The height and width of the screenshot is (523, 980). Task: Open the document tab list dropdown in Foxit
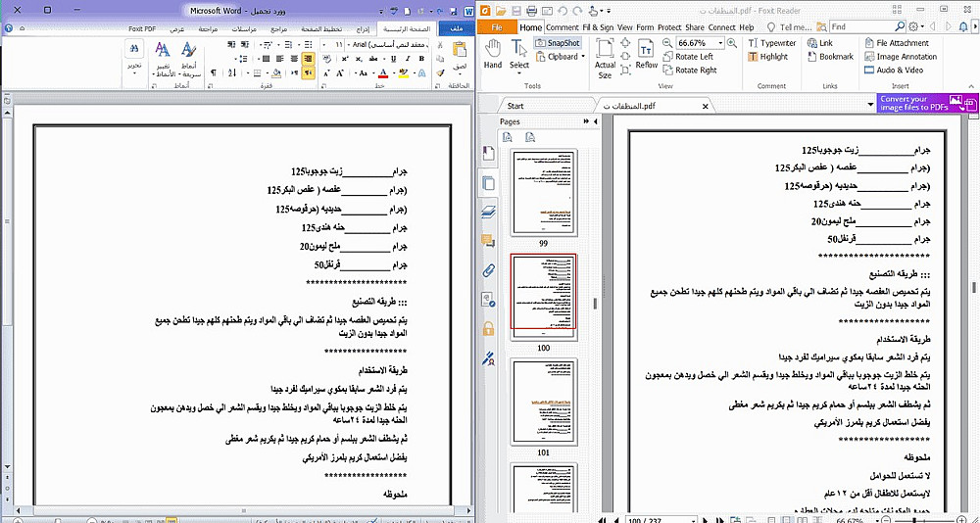pos(870,106)
